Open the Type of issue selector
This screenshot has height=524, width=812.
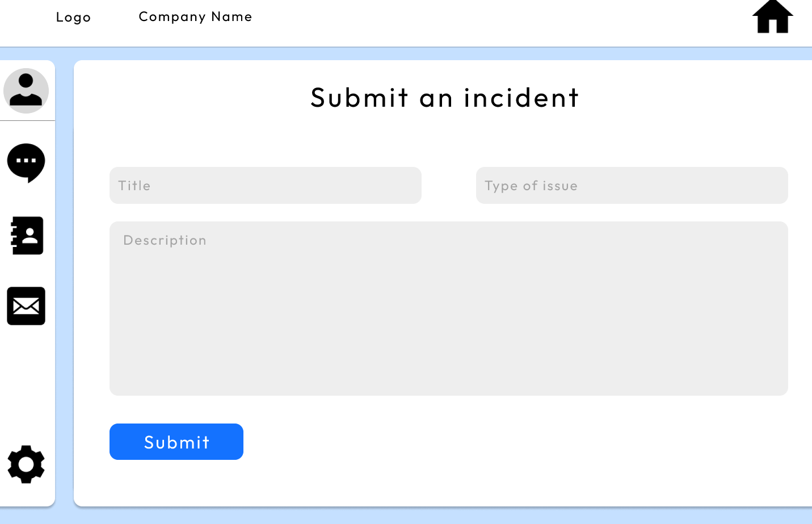(632, 185)
